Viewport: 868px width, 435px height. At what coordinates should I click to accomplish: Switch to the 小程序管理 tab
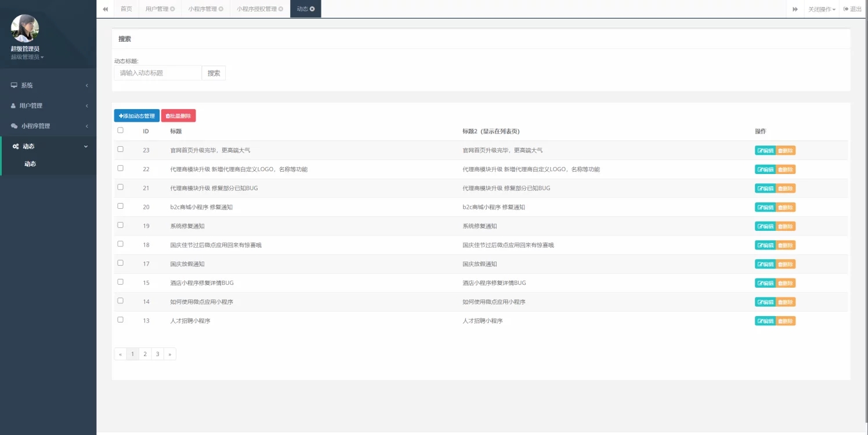tap(202, 9)
